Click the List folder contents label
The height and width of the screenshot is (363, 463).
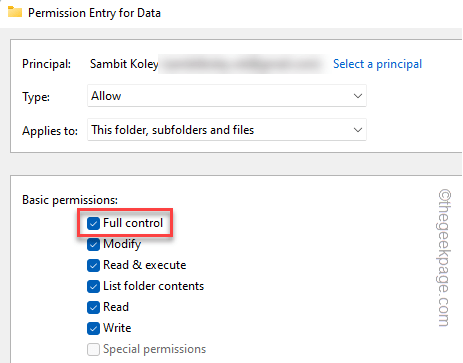click(153, 286)
